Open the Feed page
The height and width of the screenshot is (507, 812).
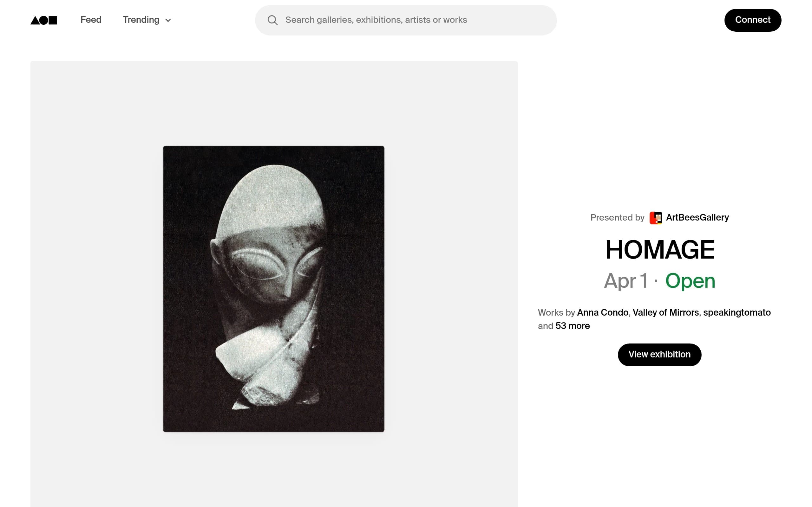(x=91, y=20)
